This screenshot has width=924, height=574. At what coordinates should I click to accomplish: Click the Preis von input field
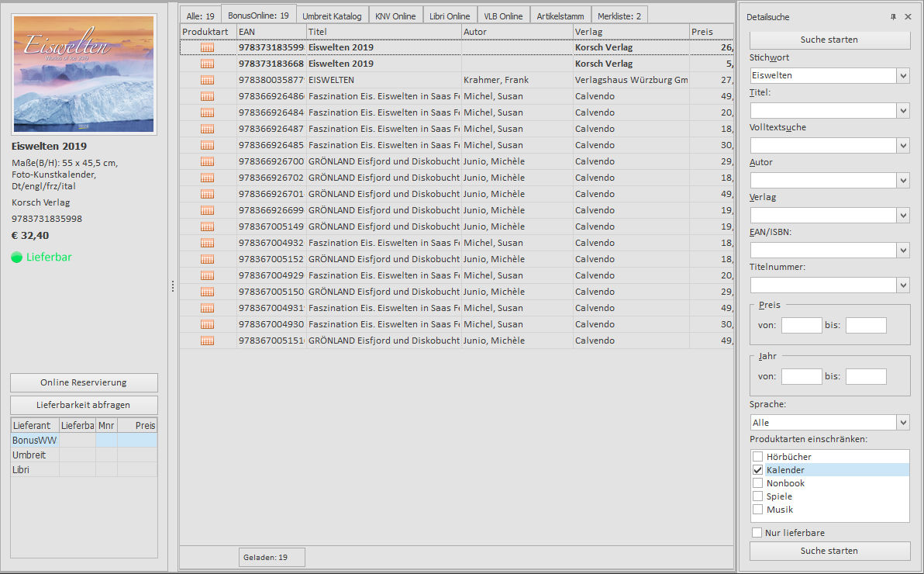[x=801, y=326]
